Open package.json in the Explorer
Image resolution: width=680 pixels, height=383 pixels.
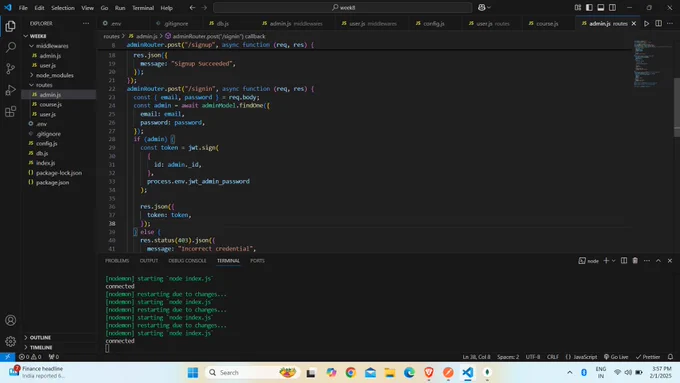[52, 183]
